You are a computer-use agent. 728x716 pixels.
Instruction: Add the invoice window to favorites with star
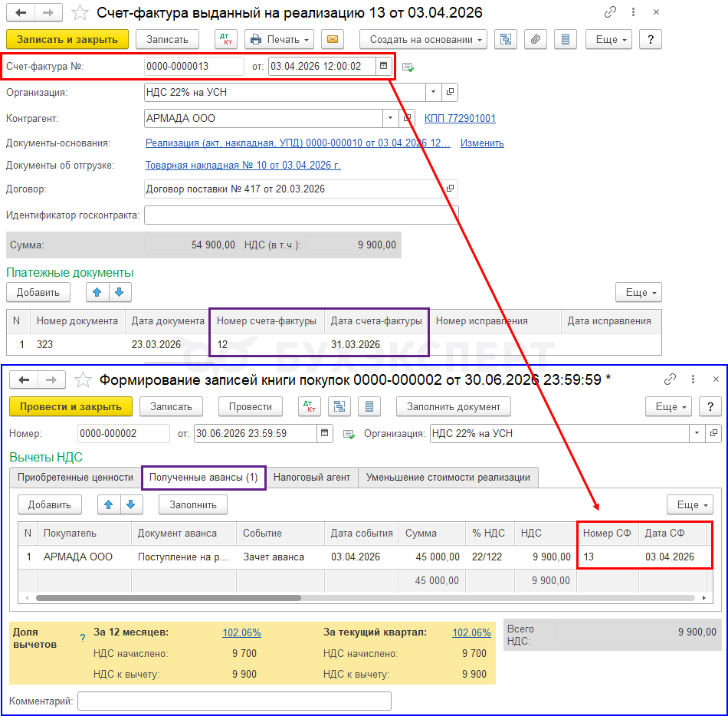tap(80, 13)
